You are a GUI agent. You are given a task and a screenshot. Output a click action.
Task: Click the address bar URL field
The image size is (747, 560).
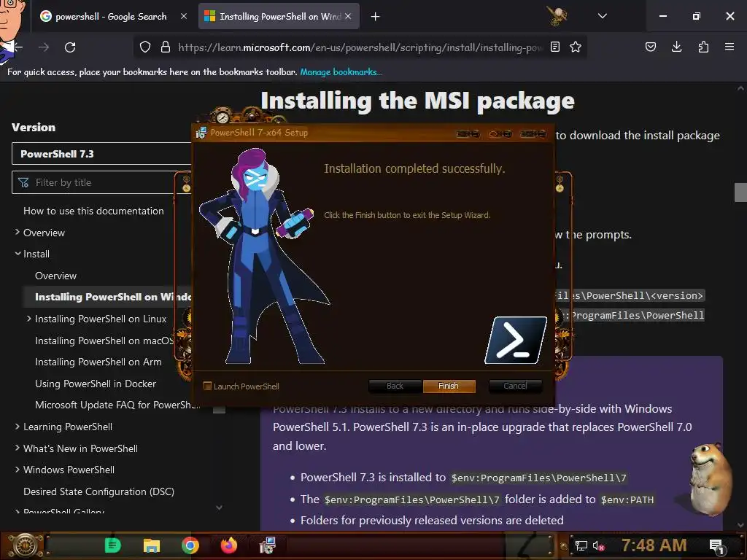tap(360, 47)
